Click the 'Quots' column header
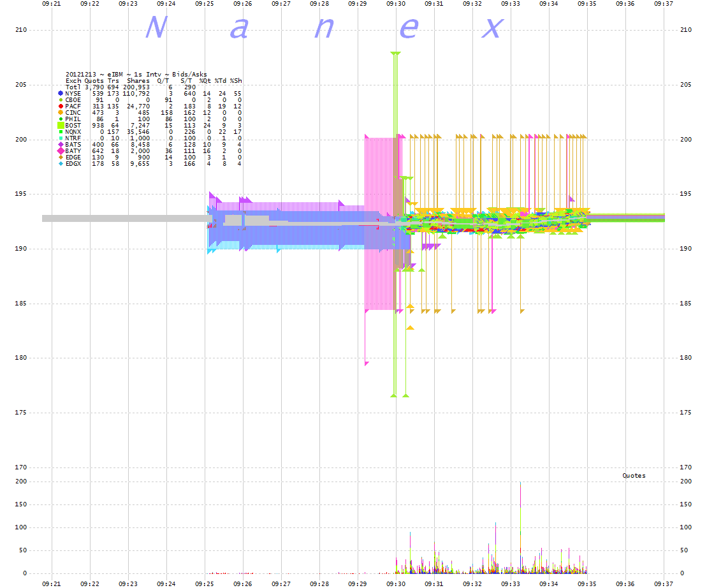Image resolution: width=707 pixels, height=588 pixels. pos(94,81)
